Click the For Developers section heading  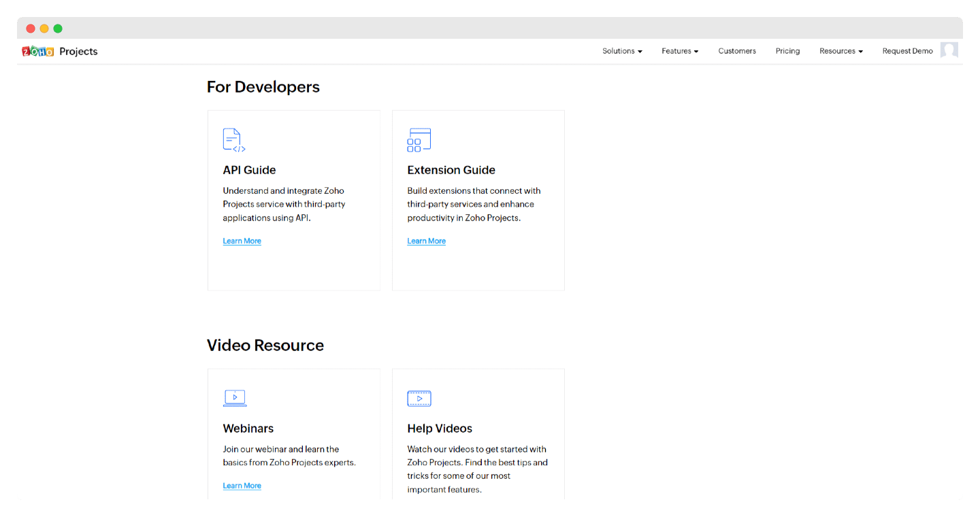point(263,87)
